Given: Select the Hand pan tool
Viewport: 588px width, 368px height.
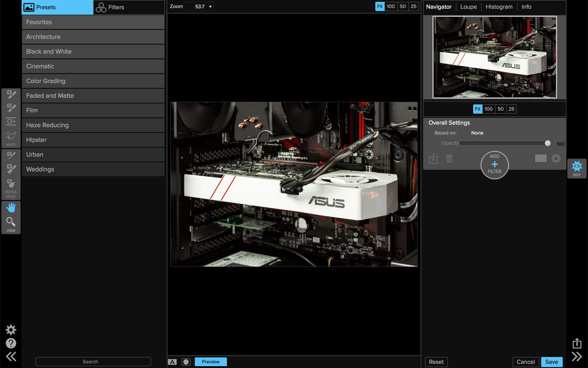Looking at the screenshot, I should pos(11,207).
